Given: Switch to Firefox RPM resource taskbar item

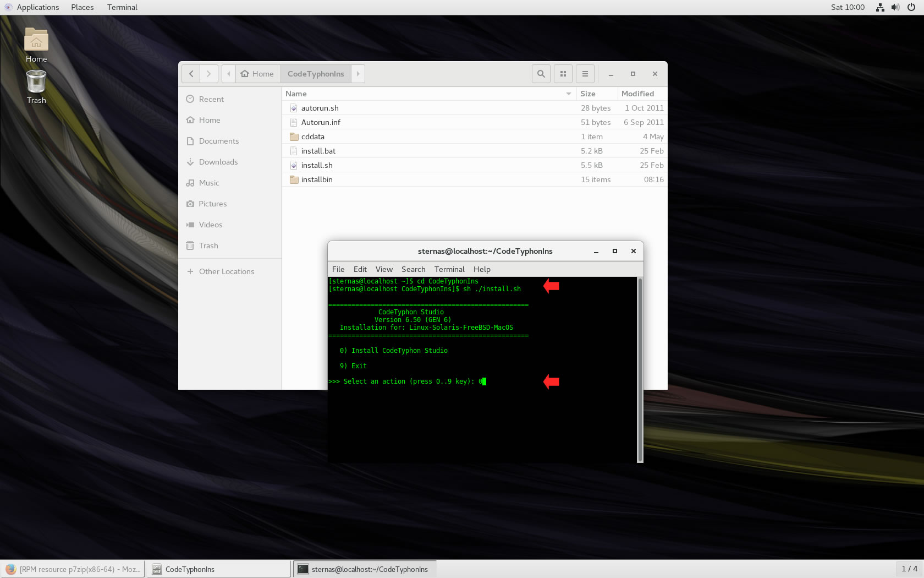Looking at the screenshot, I should (73, 569).
